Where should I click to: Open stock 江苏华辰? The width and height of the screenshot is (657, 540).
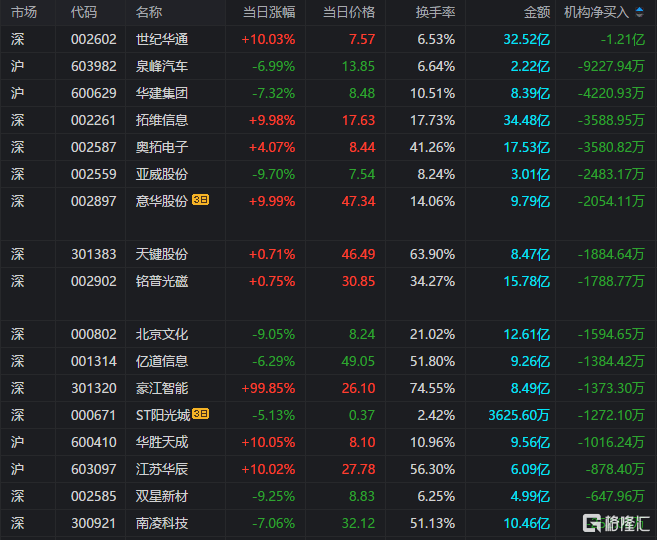(x=162, y=469)
